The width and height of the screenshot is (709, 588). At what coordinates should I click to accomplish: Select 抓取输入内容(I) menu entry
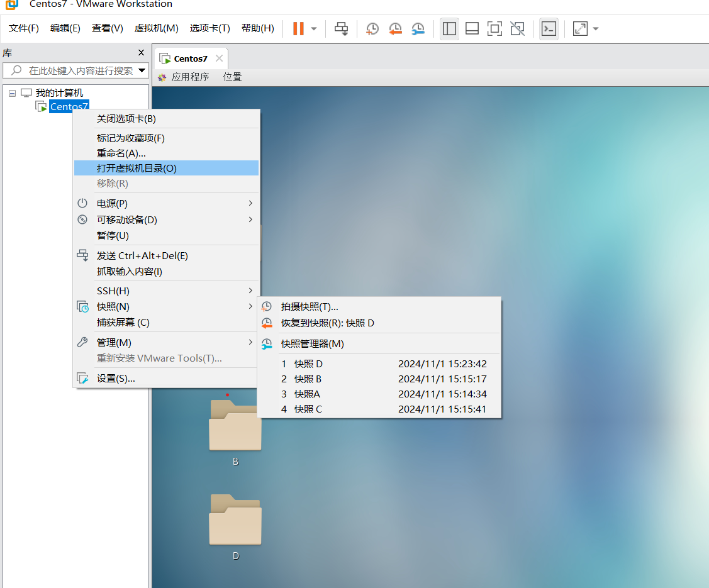pyautogui.click(x=166, y=272)
